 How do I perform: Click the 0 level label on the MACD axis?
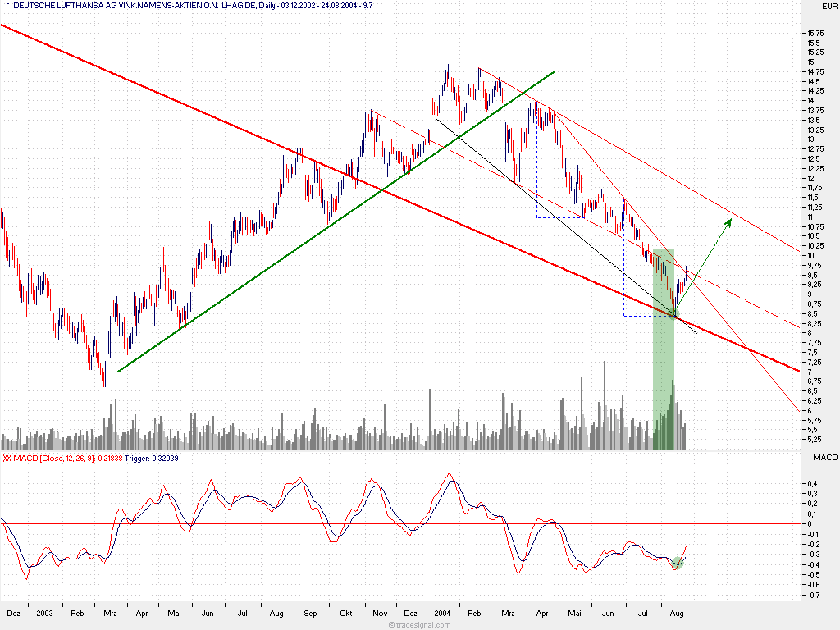[809, 523]
